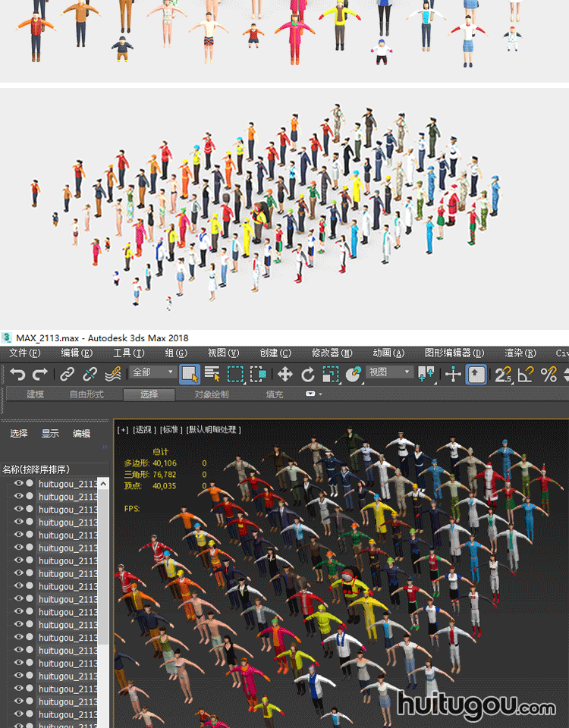The width and height of the screenshot is (569, 728).
Task: Toggle the Percent Snap icon
Action: click(x=548, y=374)
